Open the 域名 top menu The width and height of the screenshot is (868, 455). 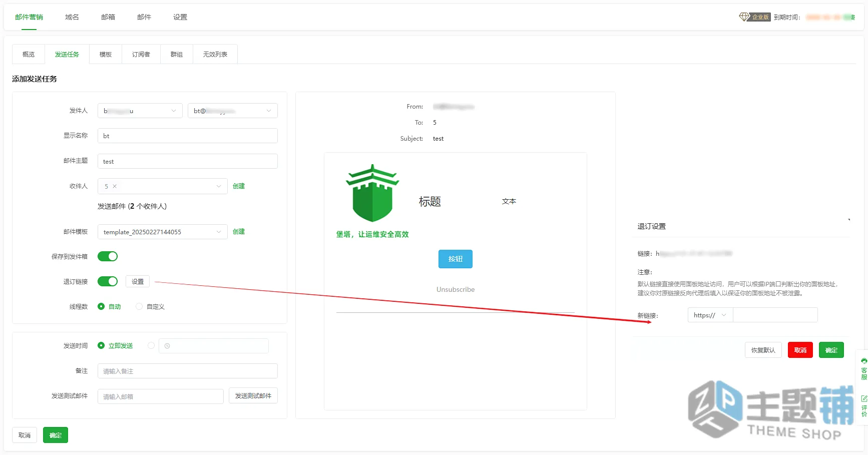[72, 17]
